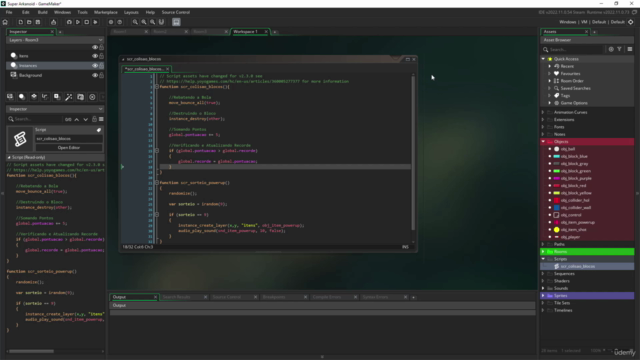Create new Path layer icon
Screen dimensions: 640x360
45,97
